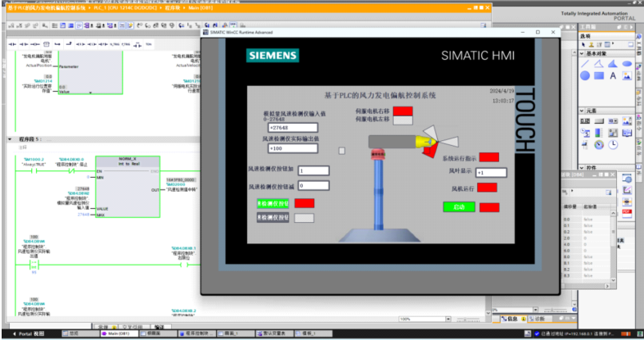Image resolution: width=644 pixels, height=340 pixels.
Task: Insert a normally open contact in ladder
Action: 12,44
